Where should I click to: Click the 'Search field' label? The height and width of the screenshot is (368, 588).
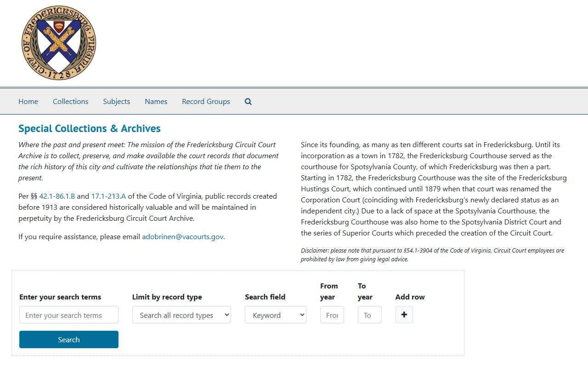[265, 297]
